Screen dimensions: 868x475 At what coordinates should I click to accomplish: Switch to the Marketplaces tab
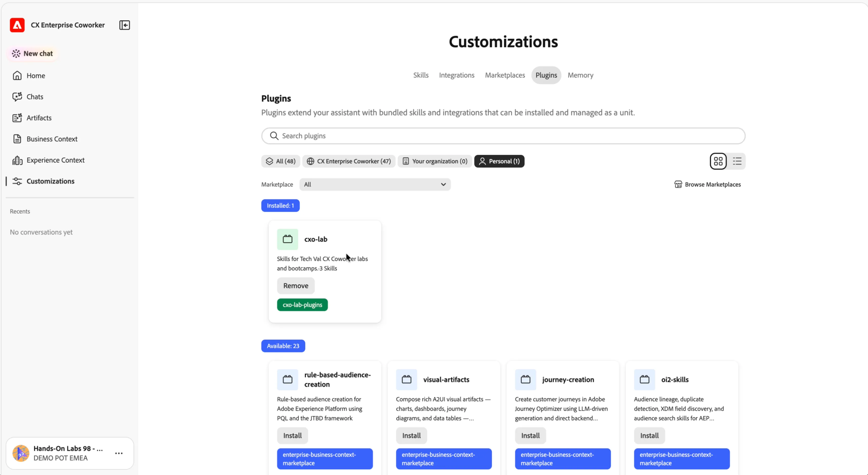tap(505, 75)
